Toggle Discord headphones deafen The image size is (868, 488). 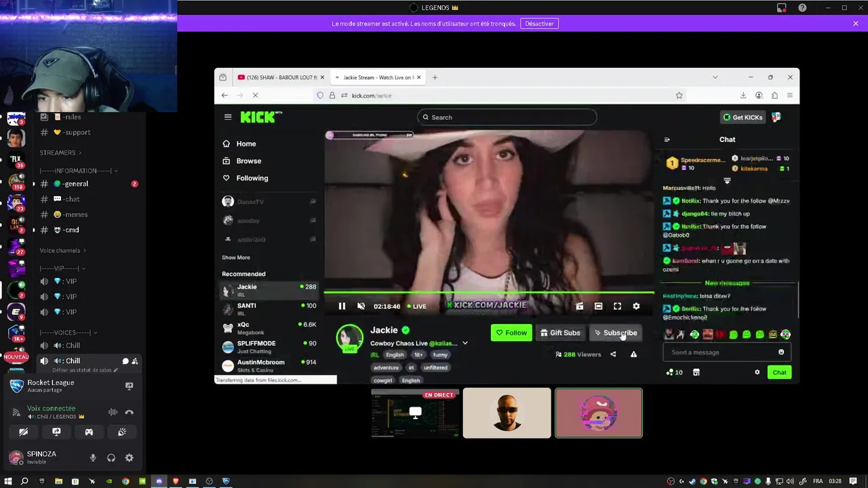tap(111, 458)
